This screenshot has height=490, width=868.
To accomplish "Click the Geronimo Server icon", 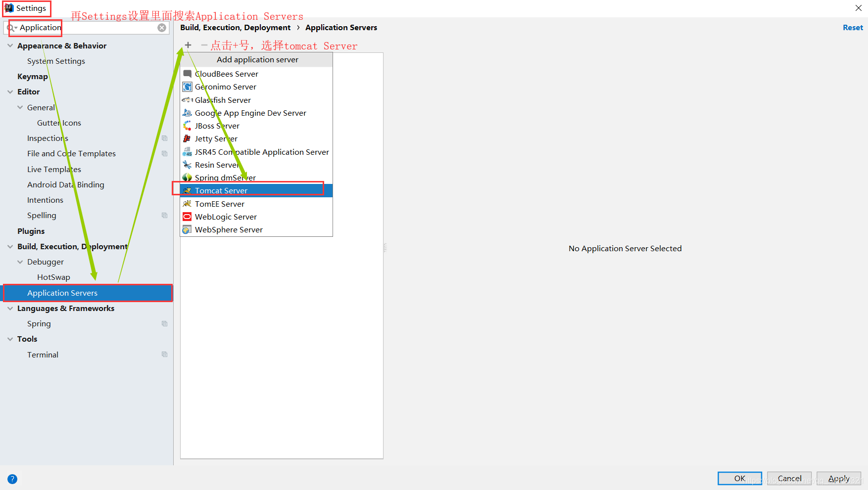I will tap(187, 87).
